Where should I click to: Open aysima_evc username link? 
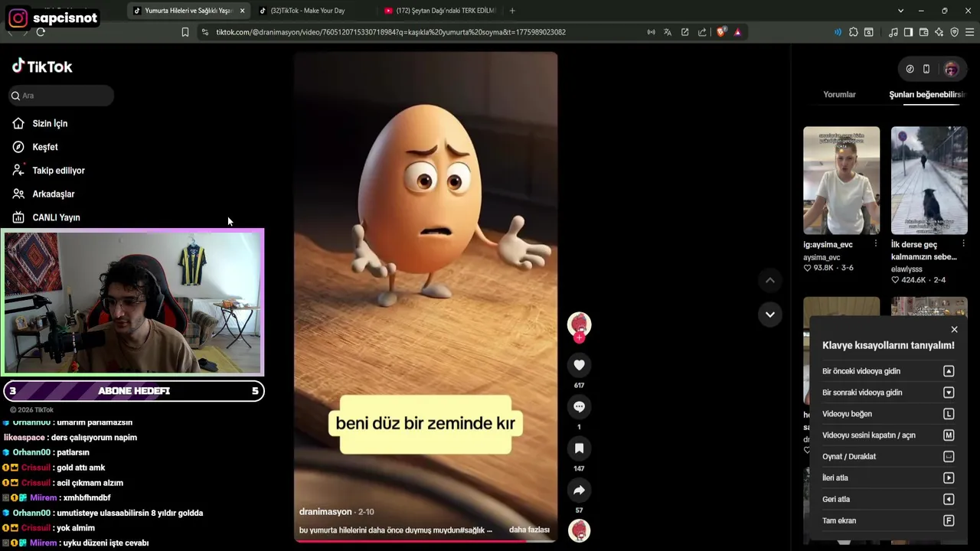tap(822, 258)
